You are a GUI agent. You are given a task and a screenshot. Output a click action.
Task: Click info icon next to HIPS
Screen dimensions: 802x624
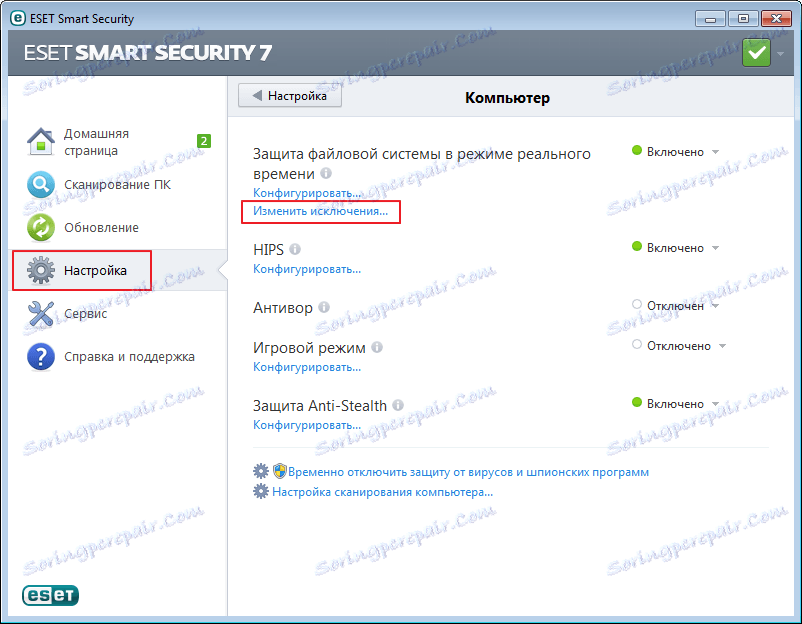pyautogui.click(x=295, y=249)
